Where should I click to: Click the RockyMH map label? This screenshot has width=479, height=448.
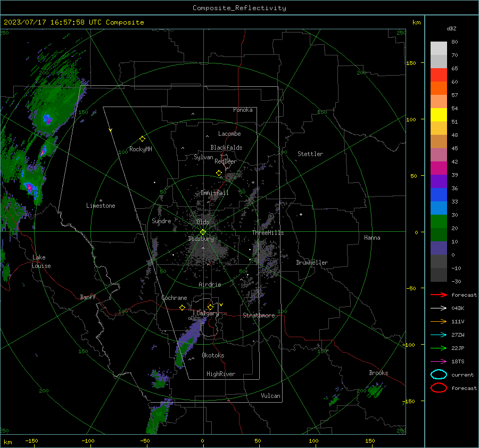tap(141, 149)
